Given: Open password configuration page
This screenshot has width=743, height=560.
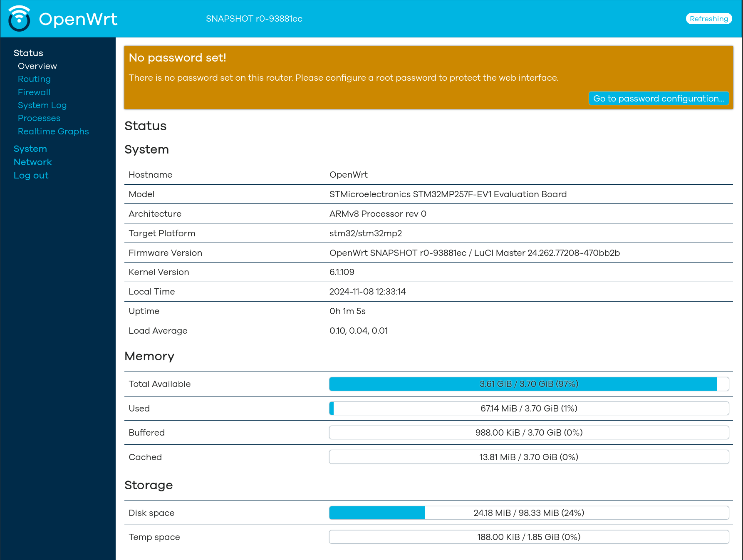Looking at the screenshot, I should [659, 99].
